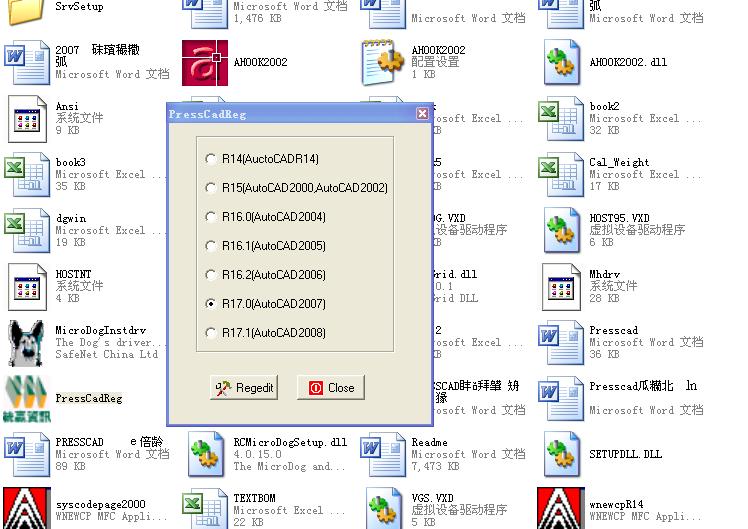Select the Cal_Weight Excel file icon
Image resolution: width=748 pixels, height=529 pixels.
[x=561, y=175]
